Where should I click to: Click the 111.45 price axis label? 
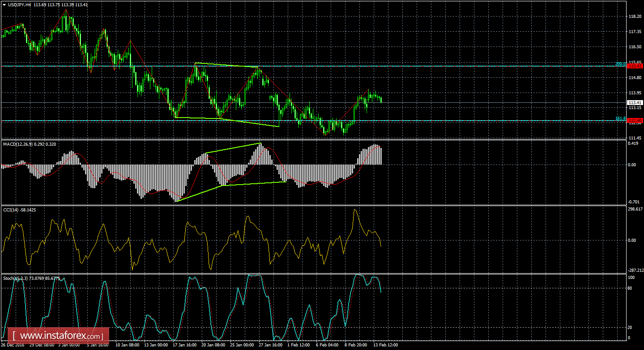(x=635, y=138)
